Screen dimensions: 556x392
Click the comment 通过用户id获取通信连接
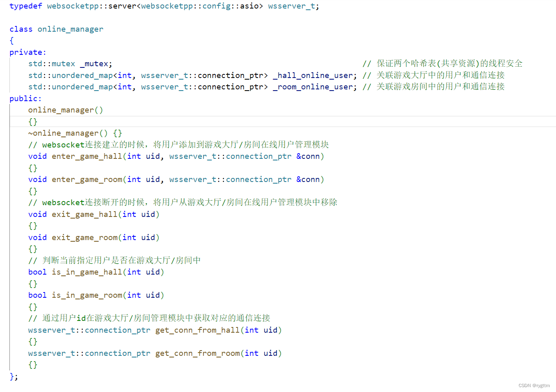tap(149, 318)
